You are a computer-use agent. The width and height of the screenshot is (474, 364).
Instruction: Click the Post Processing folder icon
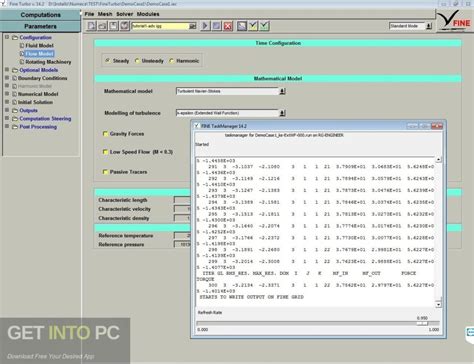[x=15, y=127]
